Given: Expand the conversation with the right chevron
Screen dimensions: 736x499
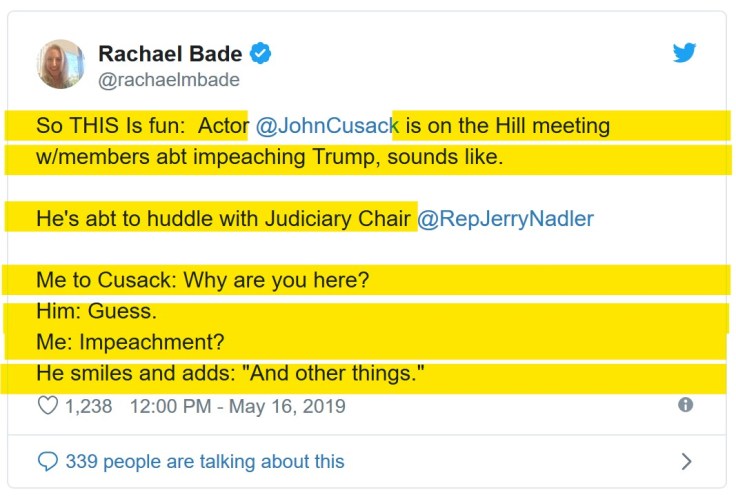Looking at the screenshot, I should click(x=686, y=461).
